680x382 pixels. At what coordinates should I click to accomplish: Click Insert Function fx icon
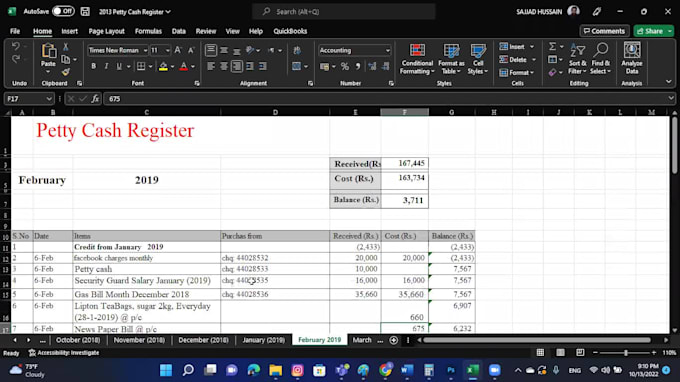[x=95, y=99]
